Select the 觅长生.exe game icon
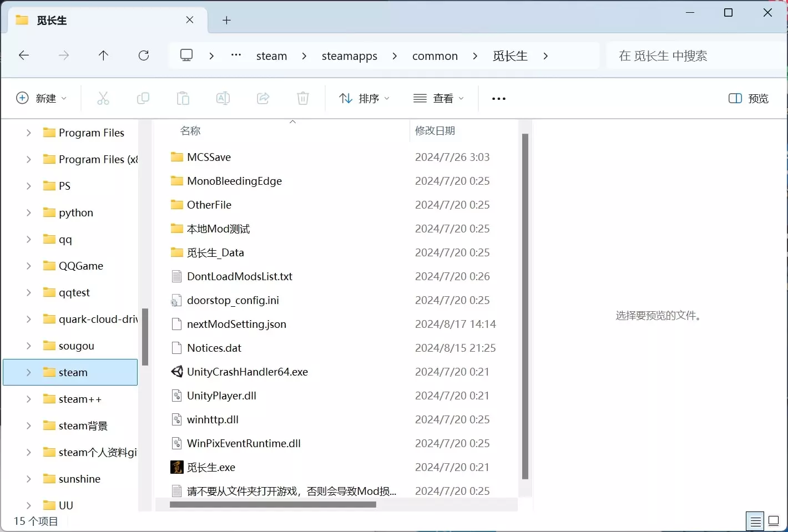The image size is (788, 532). pos(177,467)
